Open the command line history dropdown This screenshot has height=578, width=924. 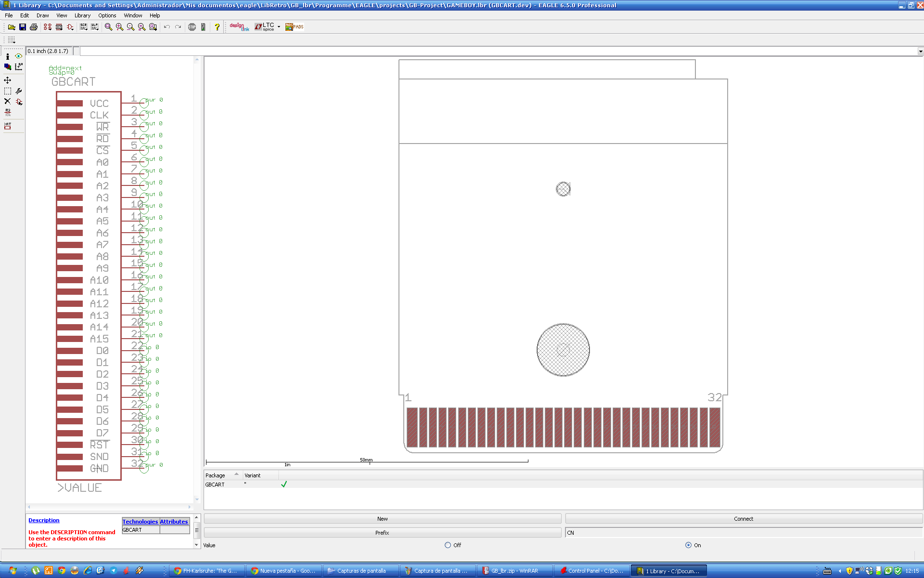[x=920, y=51]
